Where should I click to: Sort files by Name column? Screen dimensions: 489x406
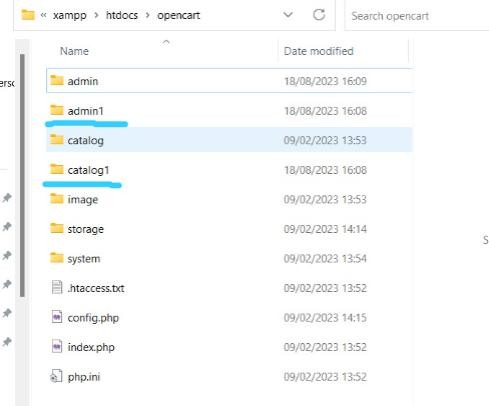74,51
